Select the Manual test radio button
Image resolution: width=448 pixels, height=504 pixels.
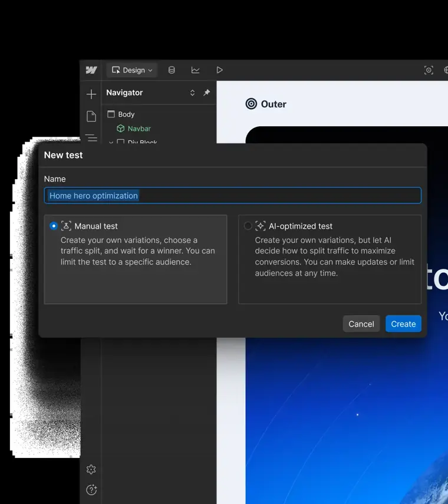coord(54,226)
